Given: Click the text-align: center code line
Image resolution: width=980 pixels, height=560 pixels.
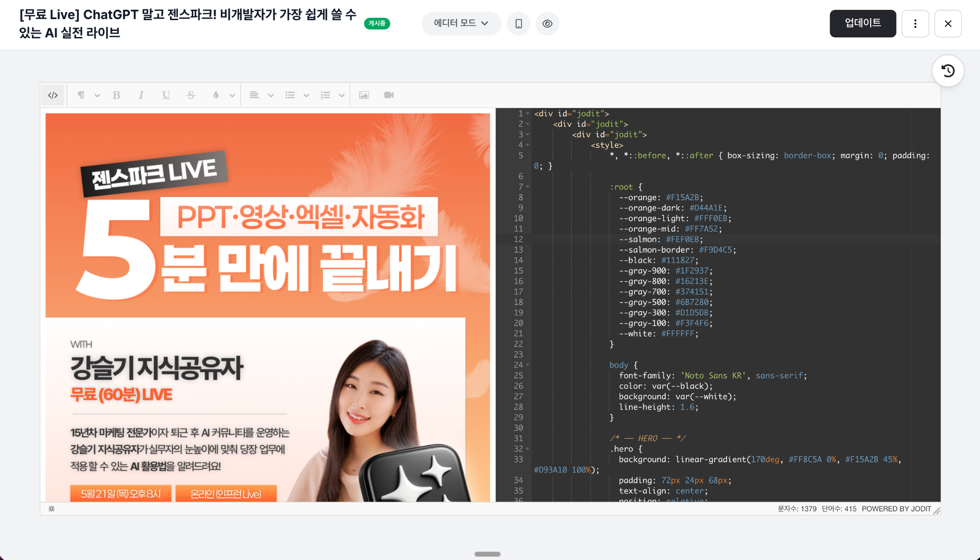Looking at the screenshot, I should [663, 491].
